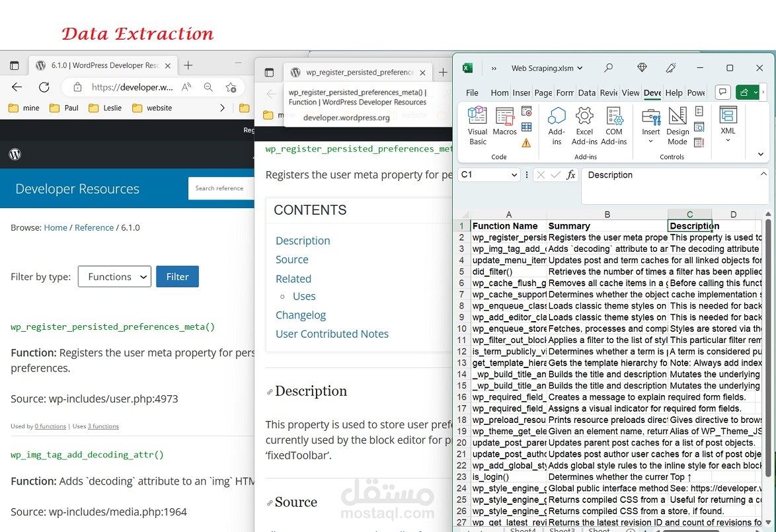Open the Comments button in Excel
This screenshot has height=532, width=776.
723,92
